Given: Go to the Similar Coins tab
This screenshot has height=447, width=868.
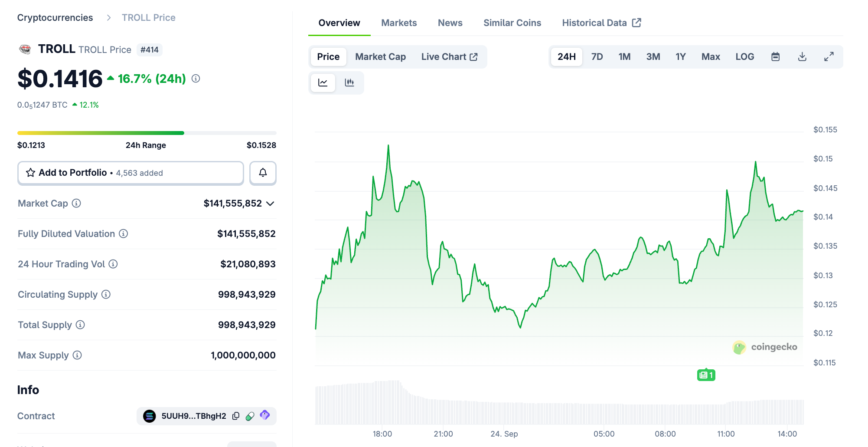Looking at the screenshot, I should 512,23.
